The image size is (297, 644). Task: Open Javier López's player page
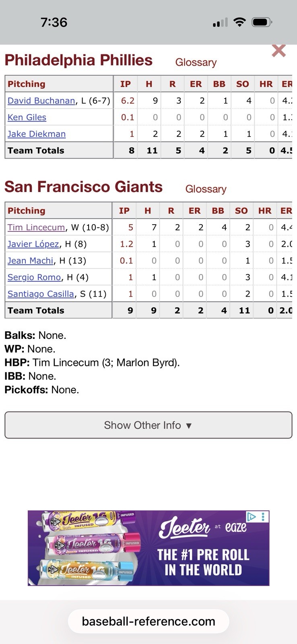tap(33, 244)
